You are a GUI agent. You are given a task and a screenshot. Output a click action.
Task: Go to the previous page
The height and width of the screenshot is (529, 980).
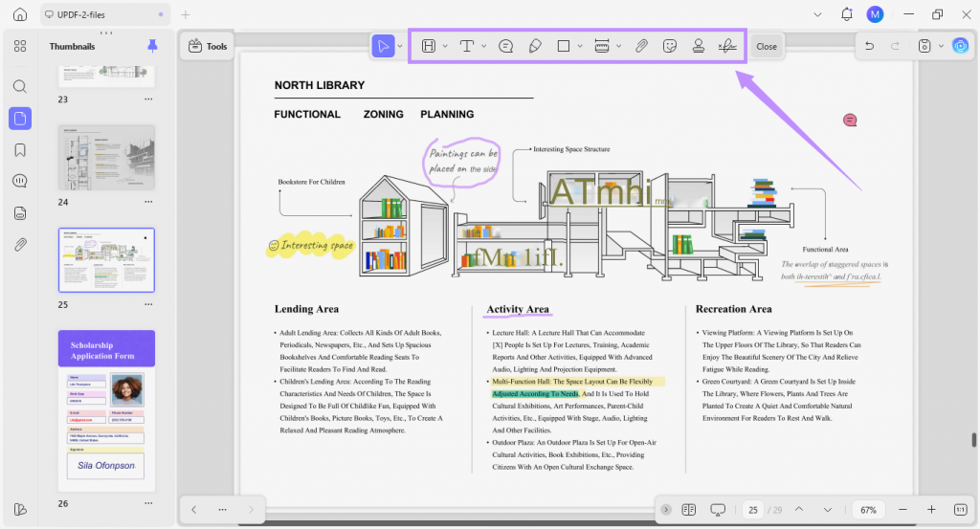(799, 510)
